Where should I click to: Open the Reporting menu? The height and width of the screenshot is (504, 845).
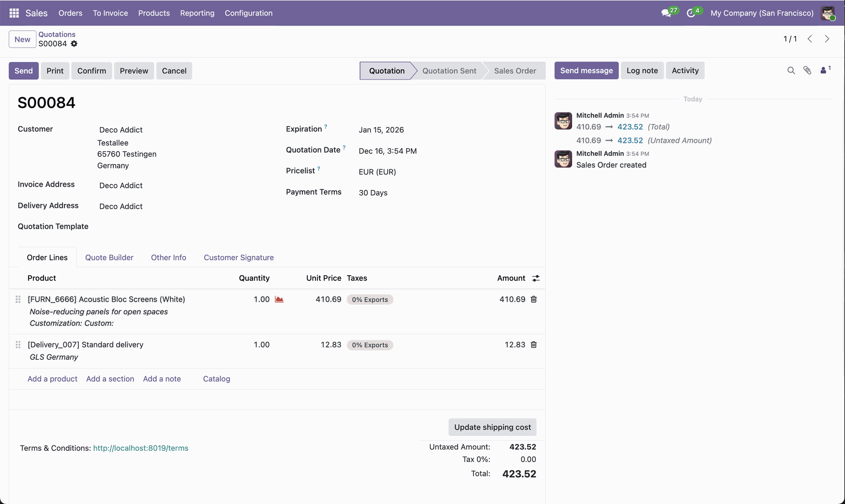[x=197, y=13]
